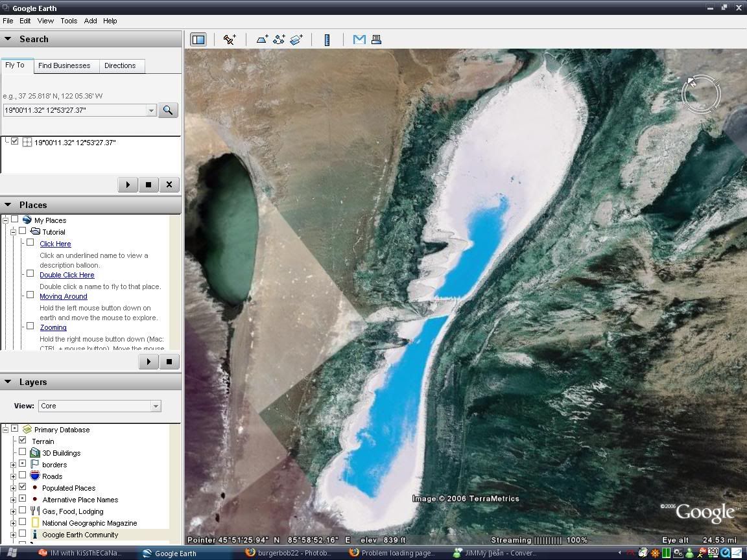
Task: Collapse the Tutorial tree node
Action: [x=13, y=231]
